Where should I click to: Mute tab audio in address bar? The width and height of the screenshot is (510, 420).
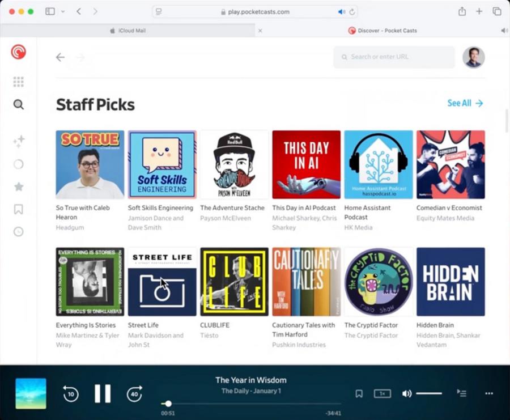tap(341, 12)
